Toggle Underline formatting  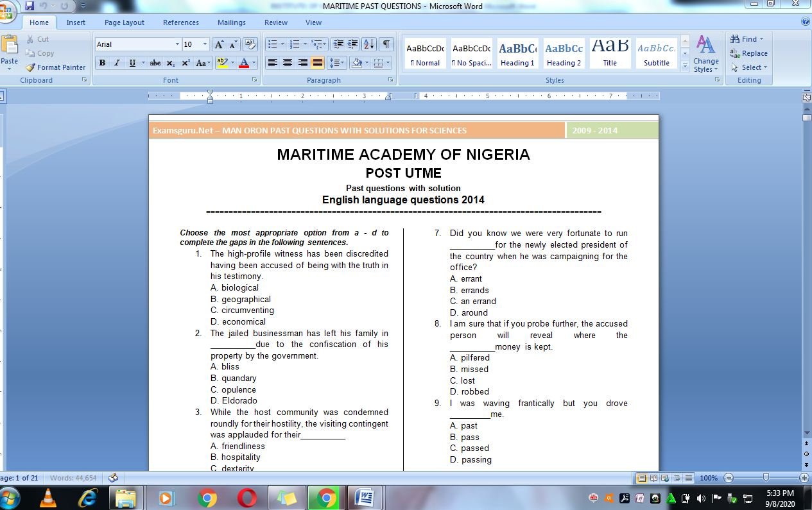point(132,63)
